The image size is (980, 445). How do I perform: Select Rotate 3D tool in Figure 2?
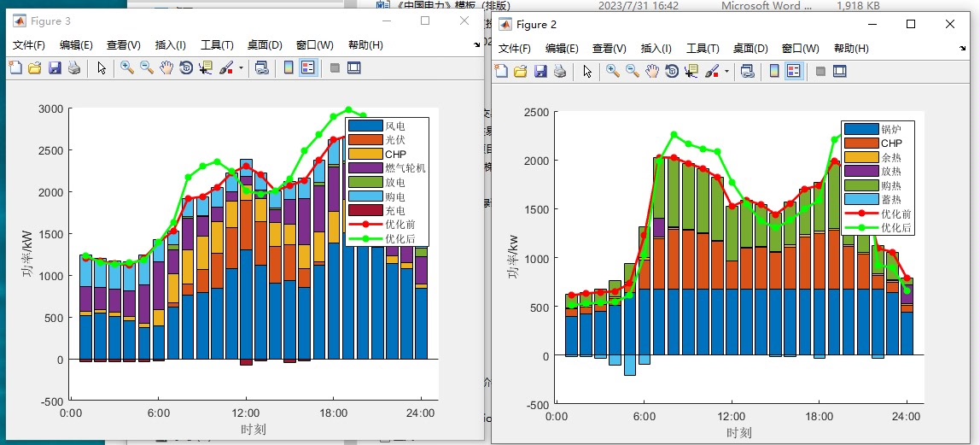click(671, 71)
